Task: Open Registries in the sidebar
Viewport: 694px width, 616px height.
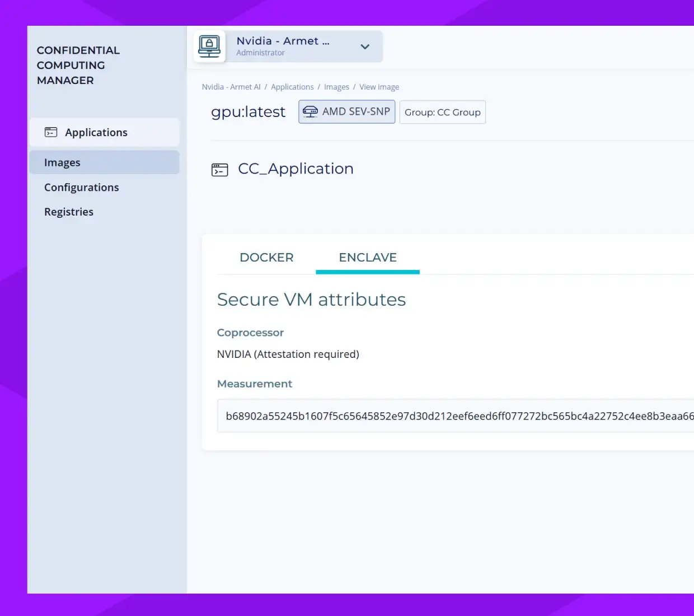Action: tap(69, 212)
